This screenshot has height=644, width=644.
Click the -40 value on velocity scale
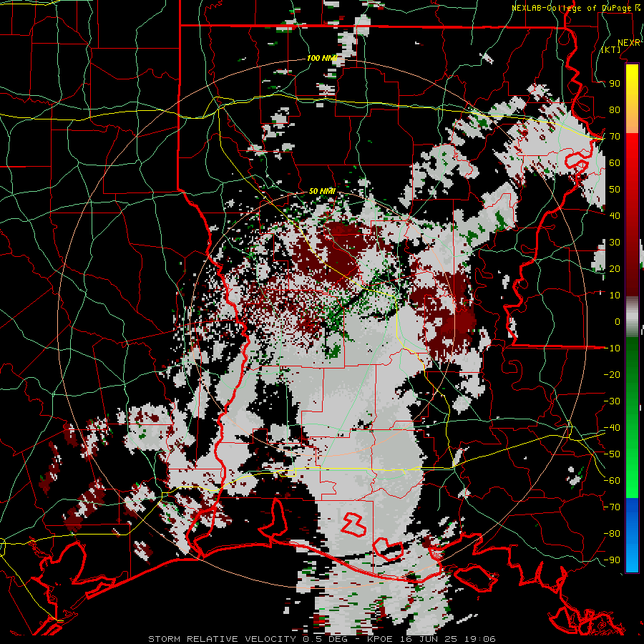click(x=612, y=428)
